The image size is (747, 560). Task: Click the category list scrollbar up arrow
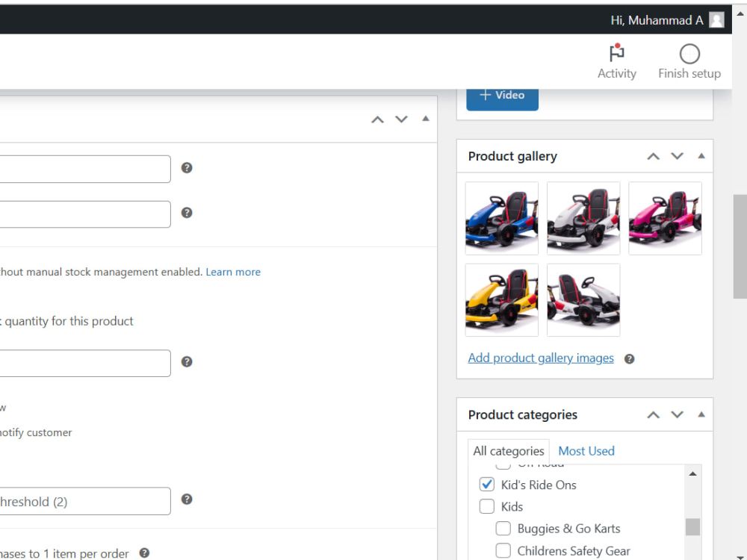tap(692, 473)
